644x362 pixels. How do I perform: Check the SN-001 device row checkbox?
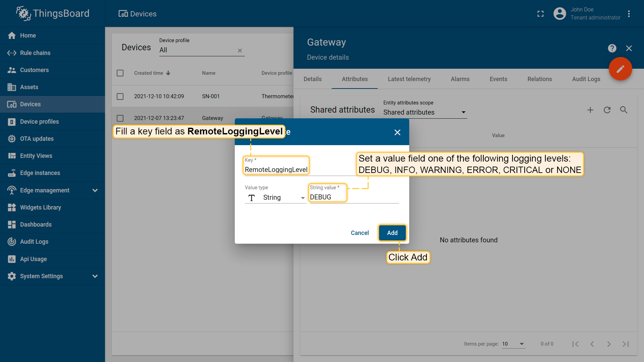click(120, 97)
